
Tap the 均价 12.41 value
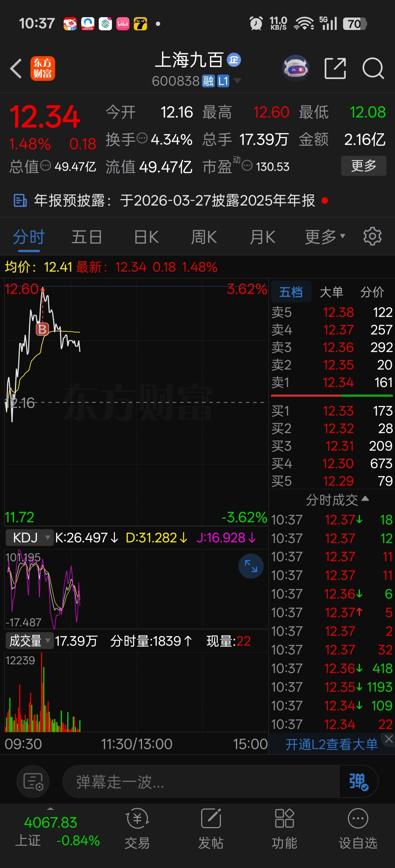point(58,267)
